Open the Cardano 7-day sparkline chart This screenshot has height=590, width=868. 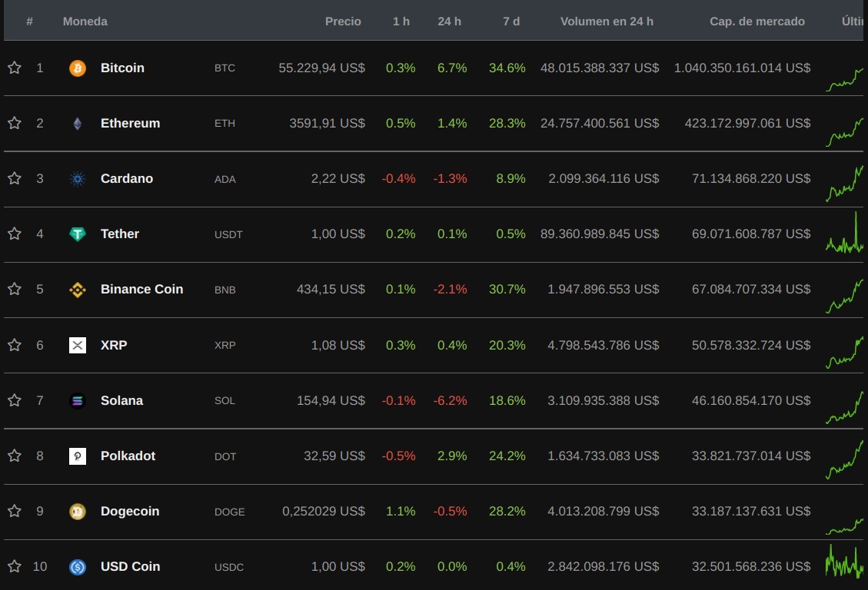(844, 183)
